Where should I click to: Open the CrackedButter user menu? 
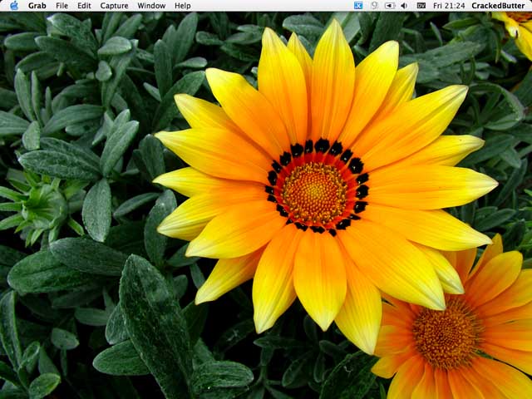498,6
